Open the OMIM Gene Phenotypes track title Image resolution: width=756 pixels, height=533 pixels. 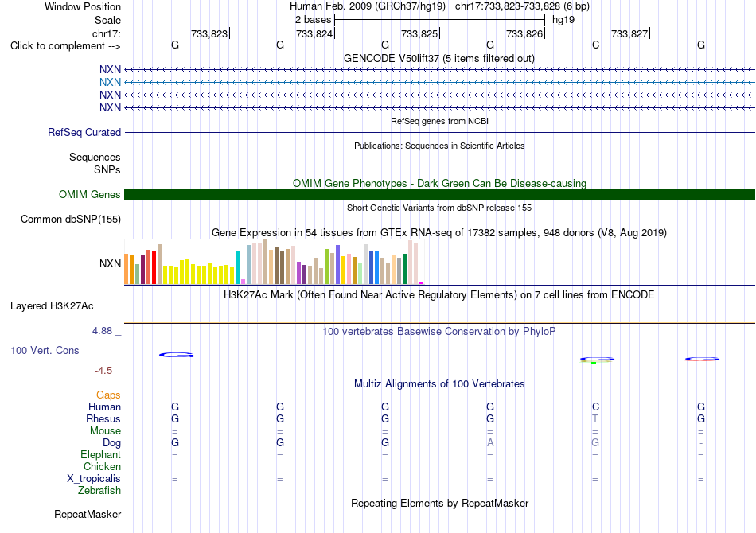439,183
